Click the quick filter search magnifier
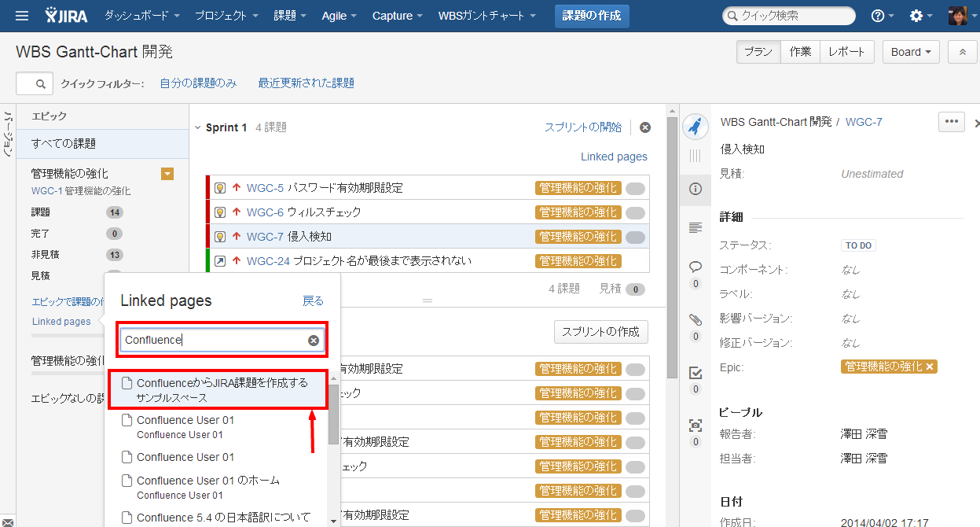The image size is (980, 527). [41, 83]
